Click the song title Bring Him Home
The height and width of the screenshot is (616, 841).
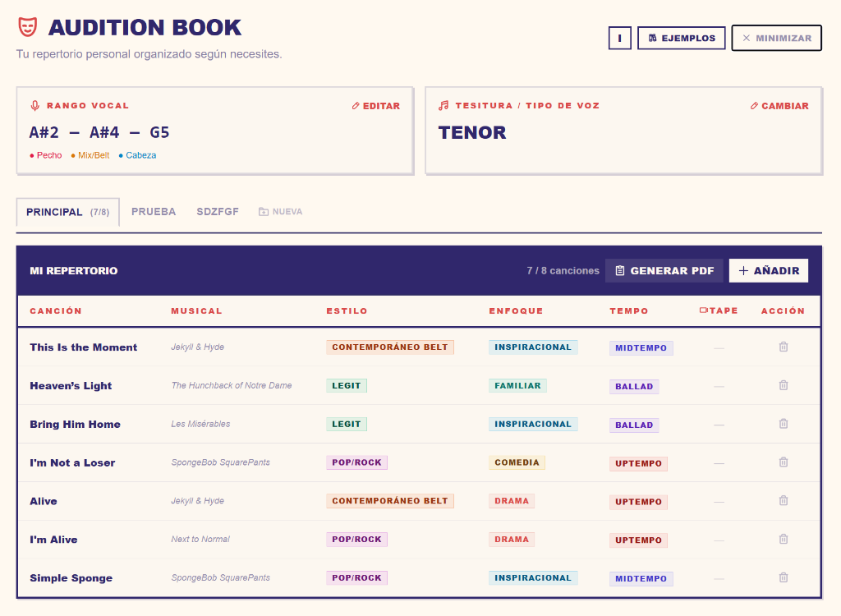(75, 424)
